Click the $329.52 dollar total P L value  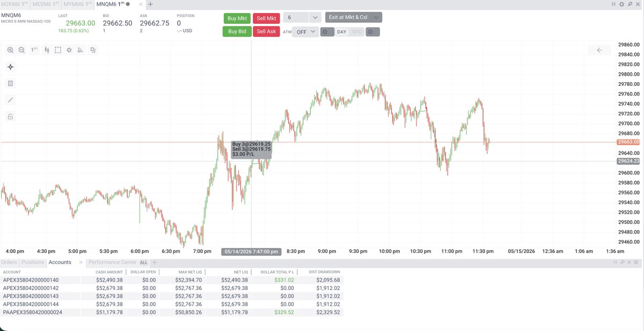(284, 312)
